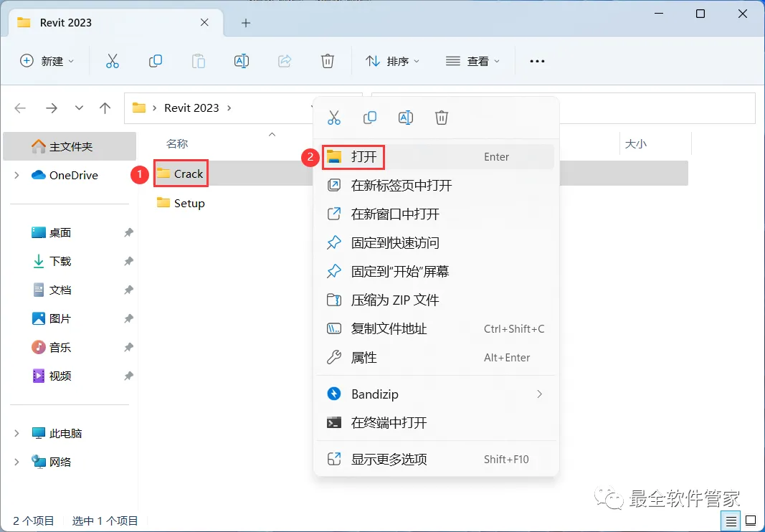
Task: Choose 在新窗口中打开 in the context menu
Action: coord(436,214)
